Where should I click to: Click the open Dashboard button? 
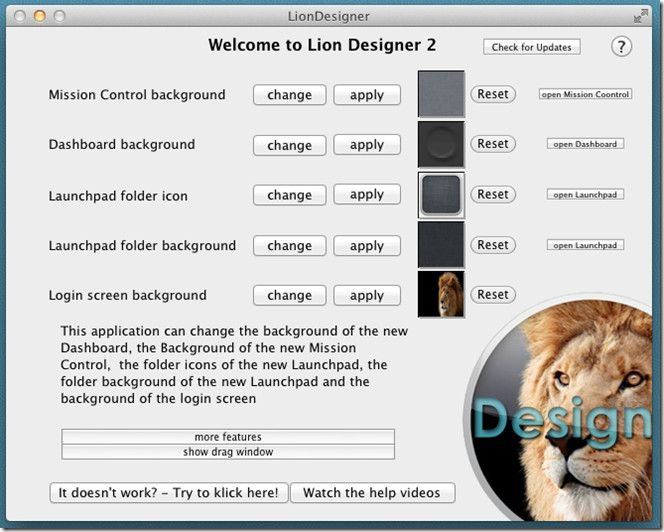pyautogui.click(x=585, y=144)
